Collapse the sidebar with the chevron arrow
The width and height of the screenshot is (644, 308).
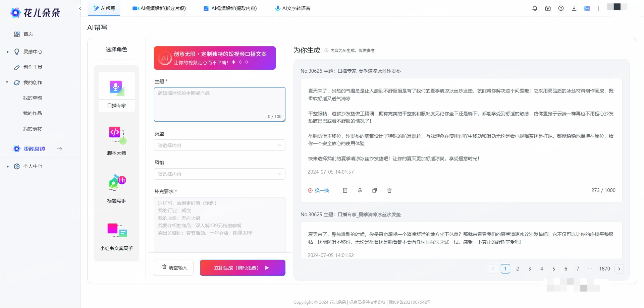[x=80, y=8]
